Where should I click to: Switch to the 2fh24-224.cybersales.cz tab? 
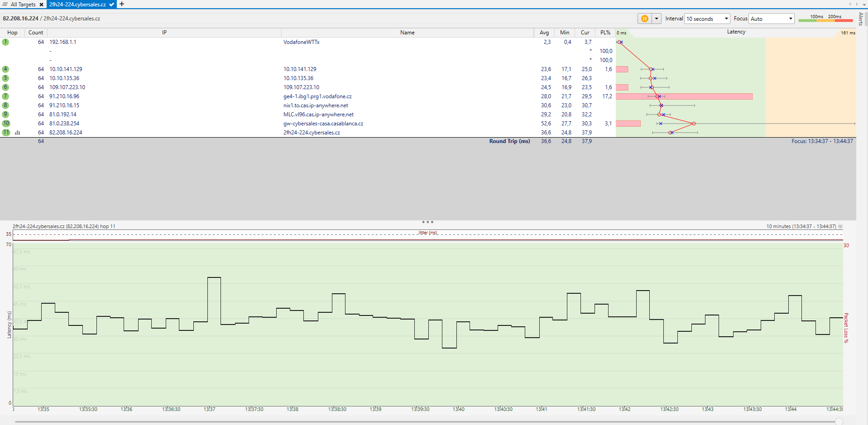coord(77,5)
